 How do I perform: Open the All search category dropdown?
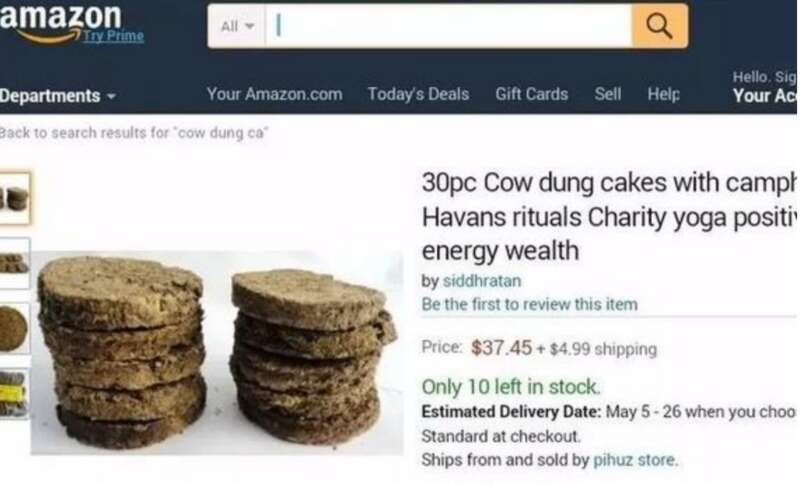pyautogui.click(x=237, y=26)
